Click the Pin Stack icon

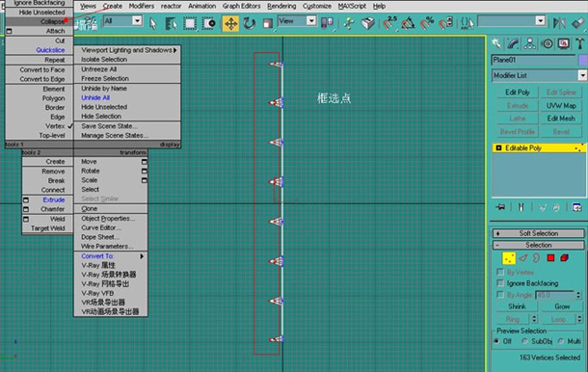coord(500,207)
